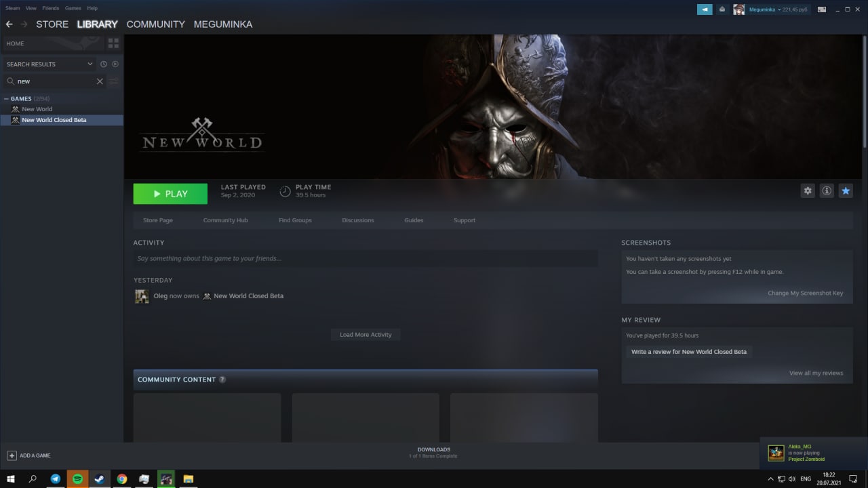Open the inbox envelope icon
The height and width of the screenshot is (488, 868).
(x=722, y=9)
